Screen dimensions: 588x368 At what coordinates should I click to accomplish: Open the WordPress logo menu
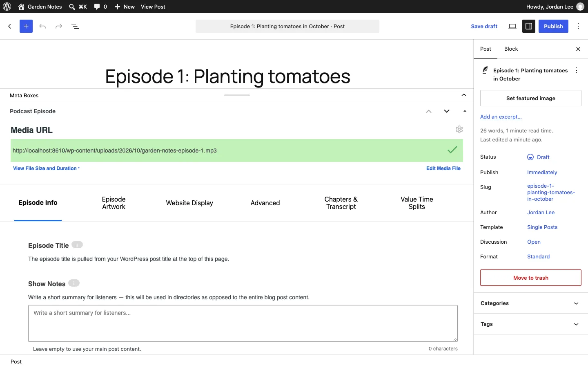(7, 7)
